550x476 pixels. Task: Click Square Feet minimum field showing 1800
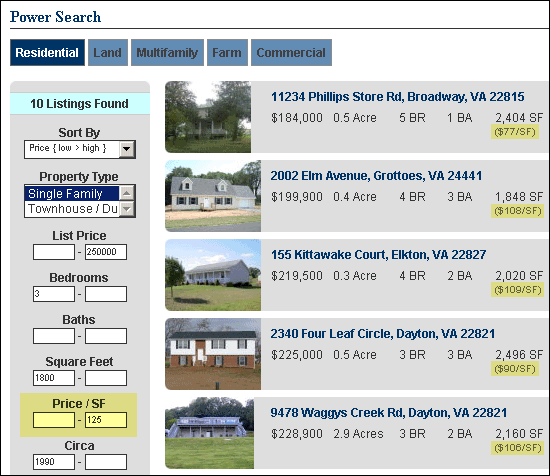pos(54,378)
